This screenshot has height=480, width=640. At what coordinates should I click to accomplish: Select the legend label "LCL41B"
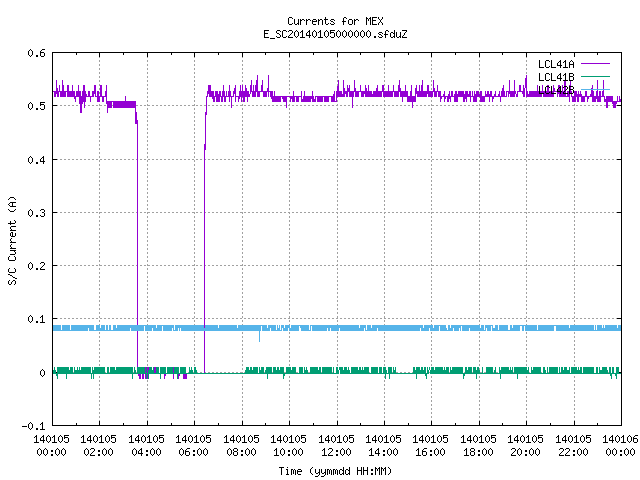pos(556,77)
